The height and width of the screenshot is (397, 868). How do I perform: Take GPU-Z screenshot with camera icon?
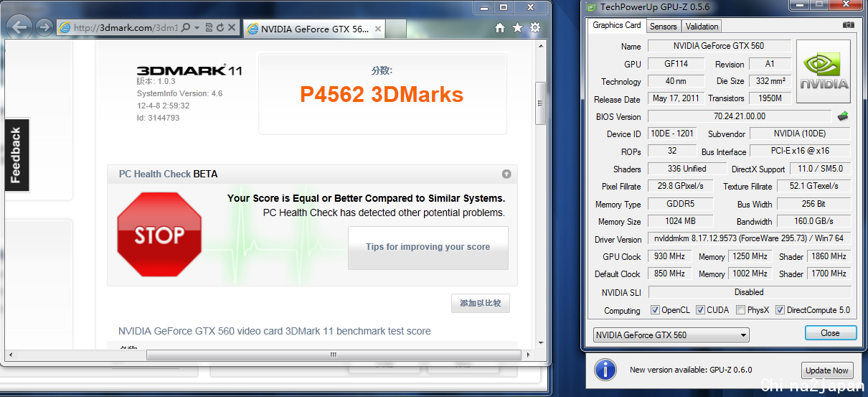click(849, 24)
